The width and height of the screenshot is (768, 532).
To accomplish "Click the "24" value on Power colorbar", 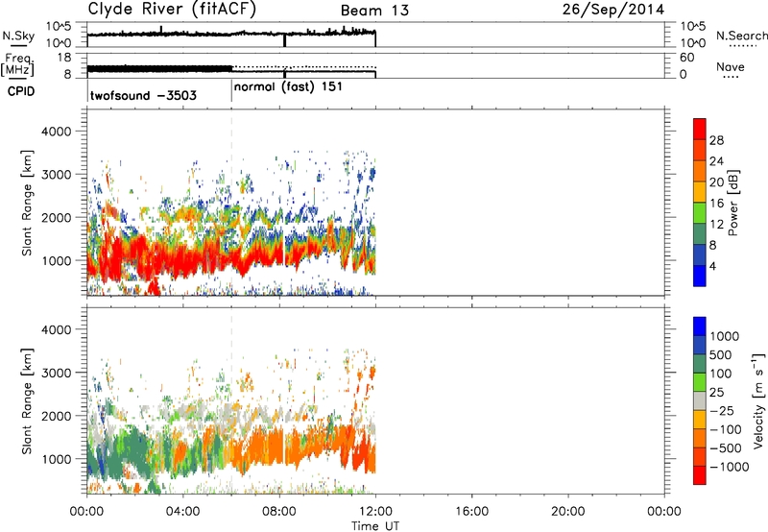I will click(x=716, y=161).
